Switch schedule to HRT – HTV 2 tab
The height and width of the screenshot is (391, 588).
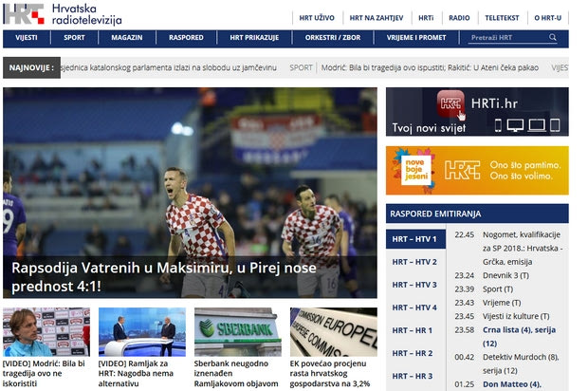[x=415, y=262]
